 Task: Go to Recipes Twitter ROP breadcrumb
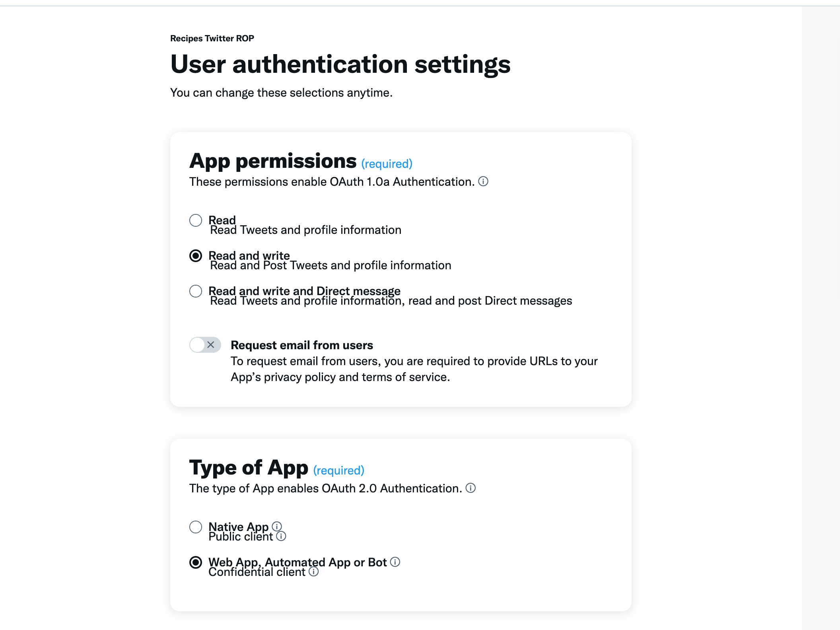pos(212,38)
